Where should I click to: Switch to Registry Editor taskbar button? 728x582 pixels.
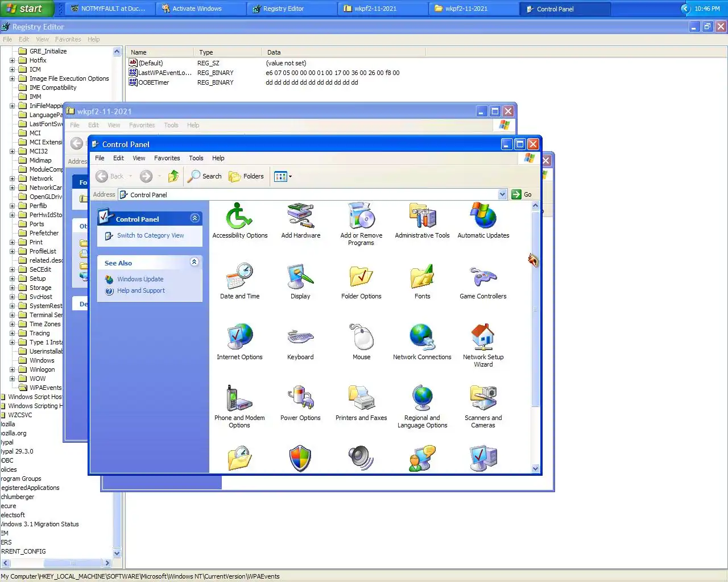[292, 9]
